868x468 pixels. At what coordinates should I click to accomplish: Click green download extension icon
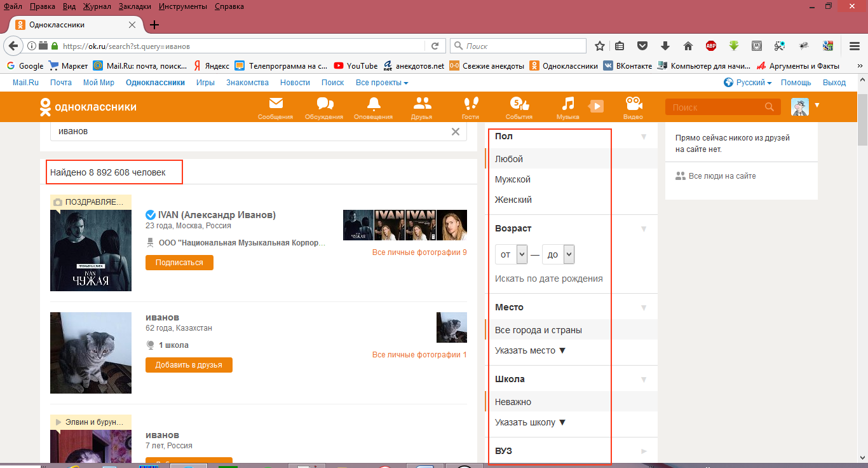click(734, 46)
